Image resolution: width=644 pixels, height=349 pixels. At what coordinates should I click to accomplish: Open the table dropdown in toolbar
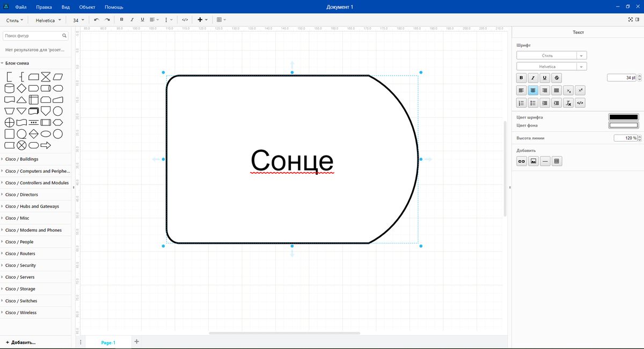click(221, 20)
